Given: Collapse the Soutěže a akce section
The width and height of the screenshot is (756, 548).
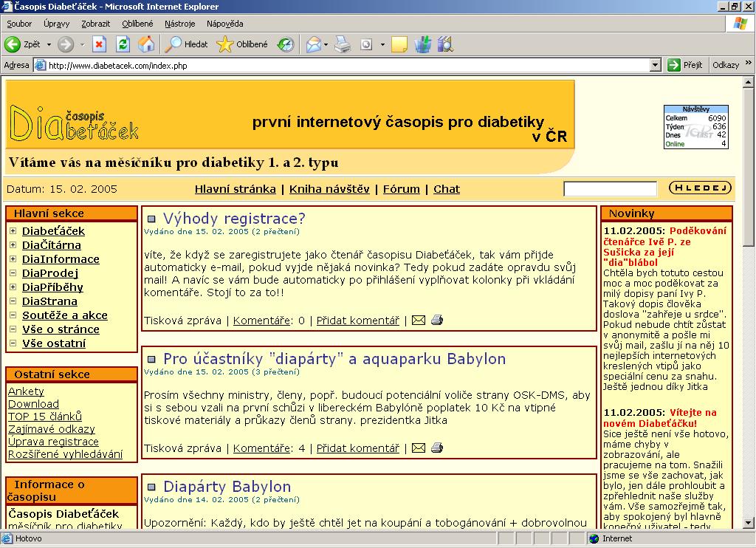Looking at the screenshot, I should click(x=13, y=315).
